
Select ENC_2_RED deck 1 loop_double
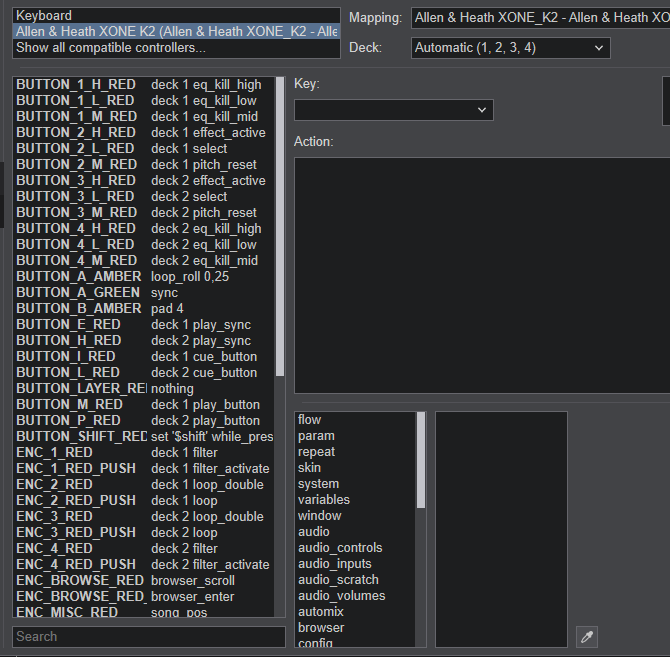(144, 485)
